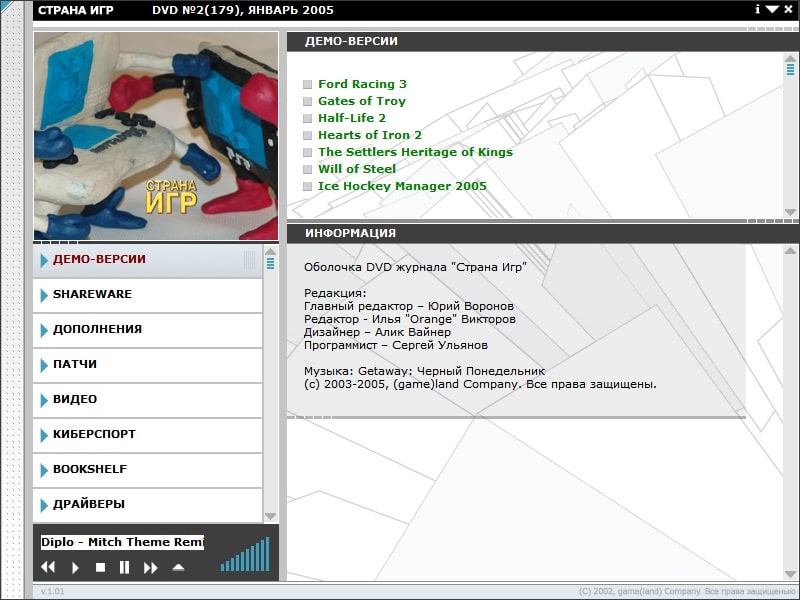The width and height of the screenshot is (800, 600).
Task: Open the Ice Hockey Manager 2005 link
Action: [402, 186]
